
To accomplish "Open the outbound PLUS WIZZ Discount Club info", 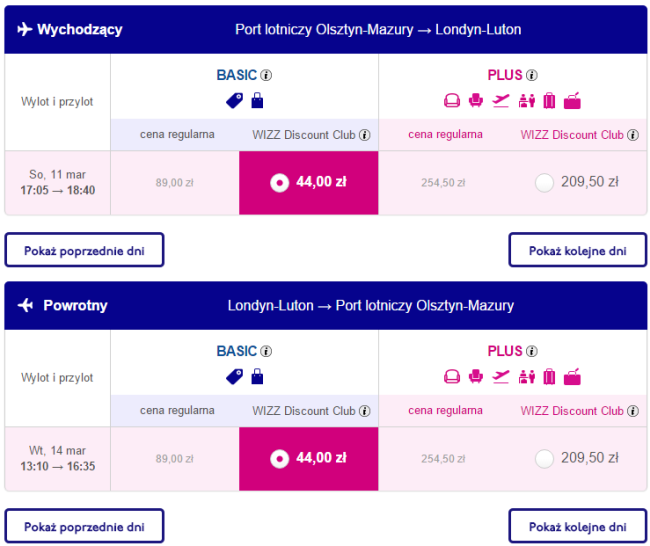I will (x=633, y=135).
